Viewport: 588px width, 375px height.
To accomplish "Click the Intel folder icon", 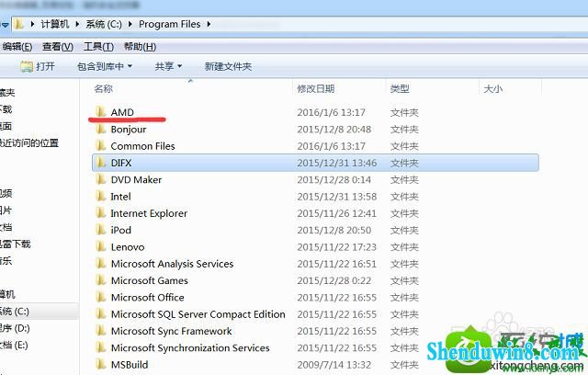I will tap(100, 196).
